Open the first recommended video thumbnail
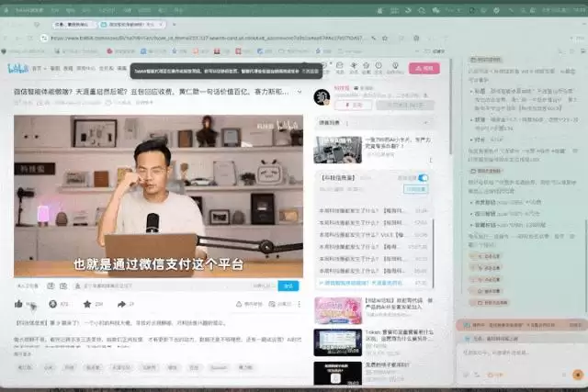Image resolution: width=588 pixels, height=392 pixels. (x=338, y=150)
